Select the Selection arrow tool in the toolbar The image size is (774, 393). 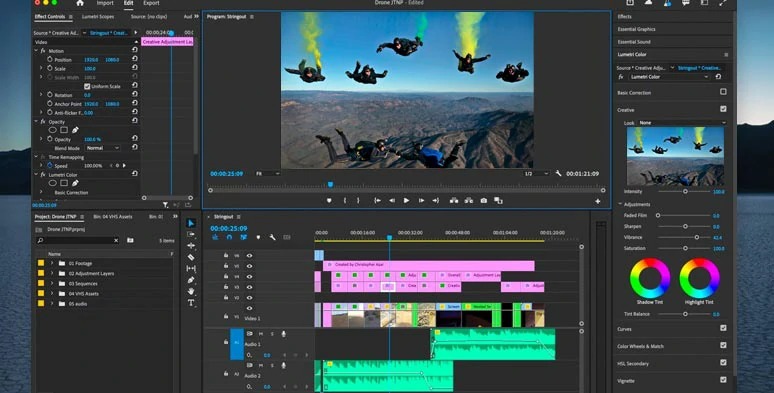(191, 223)
